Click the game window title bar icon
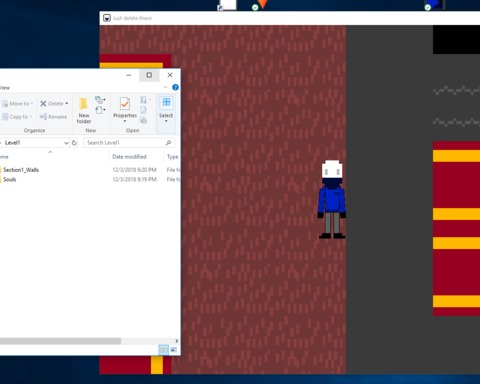The height and width of the screenshot is (384, 480). [107, 18]
